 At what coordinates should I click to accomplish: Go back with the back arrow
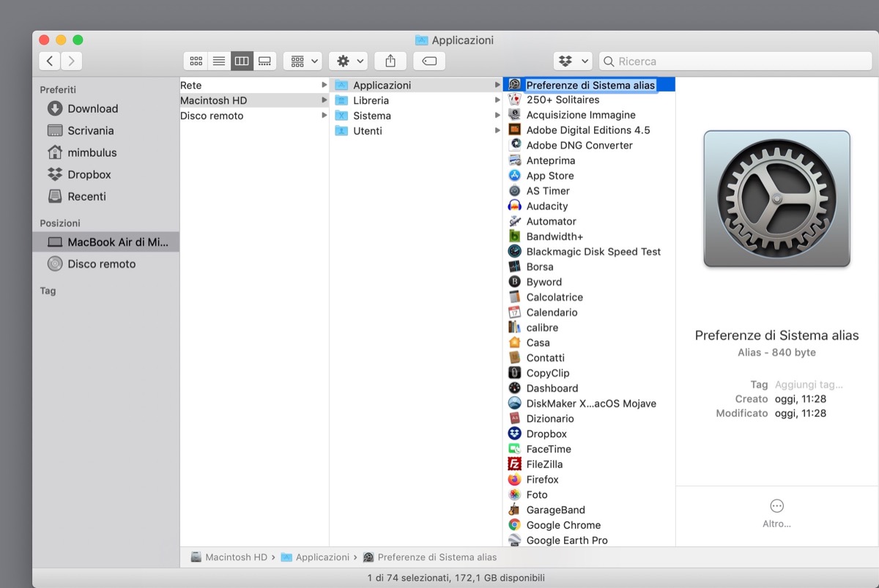pos(50,62)
